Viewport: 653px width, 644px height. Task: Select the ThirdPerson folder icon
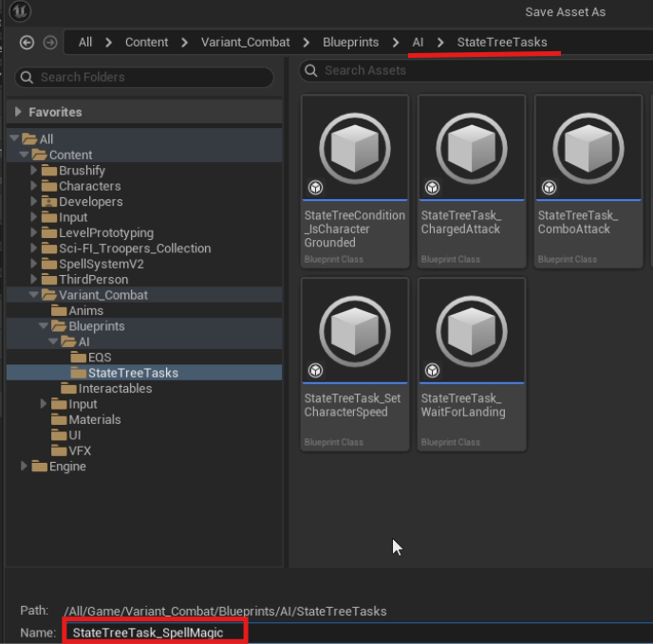tap(49, 280)
